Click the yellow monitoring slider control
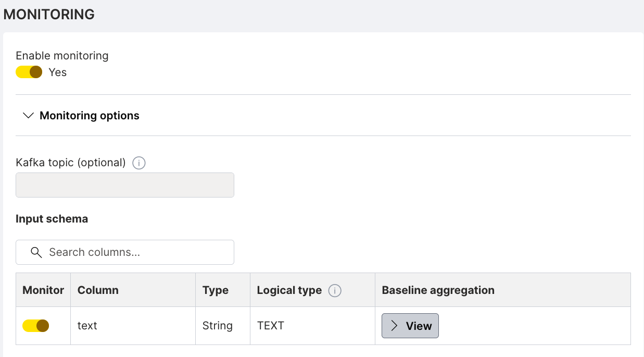Image resolution: width=644 pixels, height=357 pixels. click(x=29, y=72)
